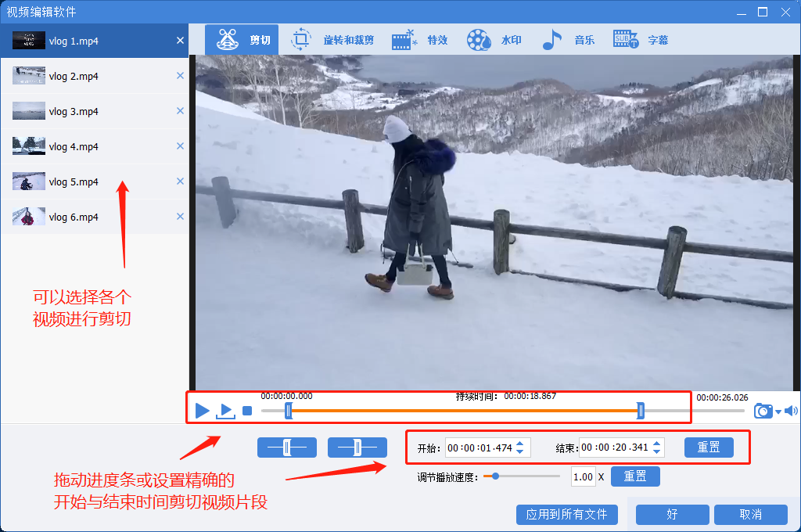Click set end point button

click(357, 448)
